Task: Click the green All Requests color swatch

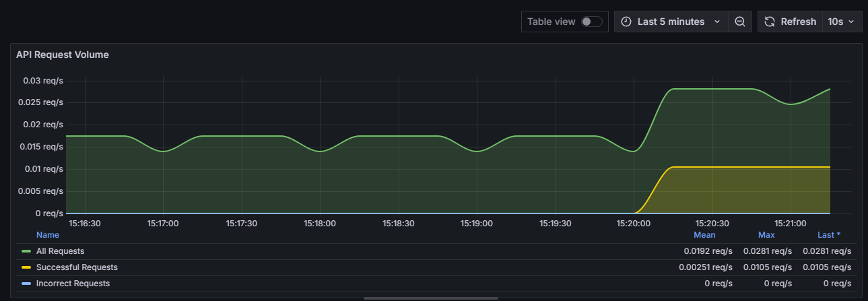Action: pos(26,251)
